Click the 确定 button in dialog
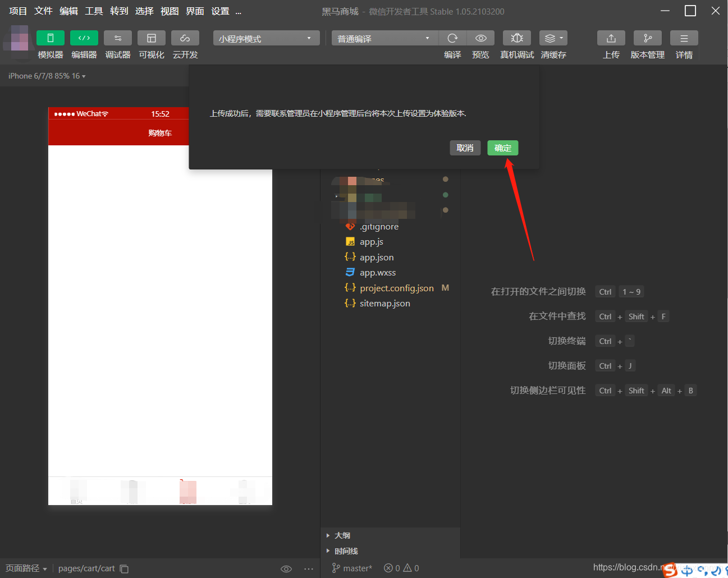 click(503, 148)
